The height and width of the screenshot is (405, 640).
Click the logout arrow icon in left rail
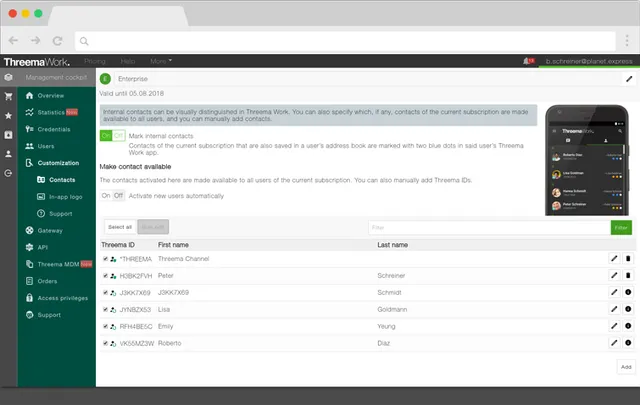(8, 173)
